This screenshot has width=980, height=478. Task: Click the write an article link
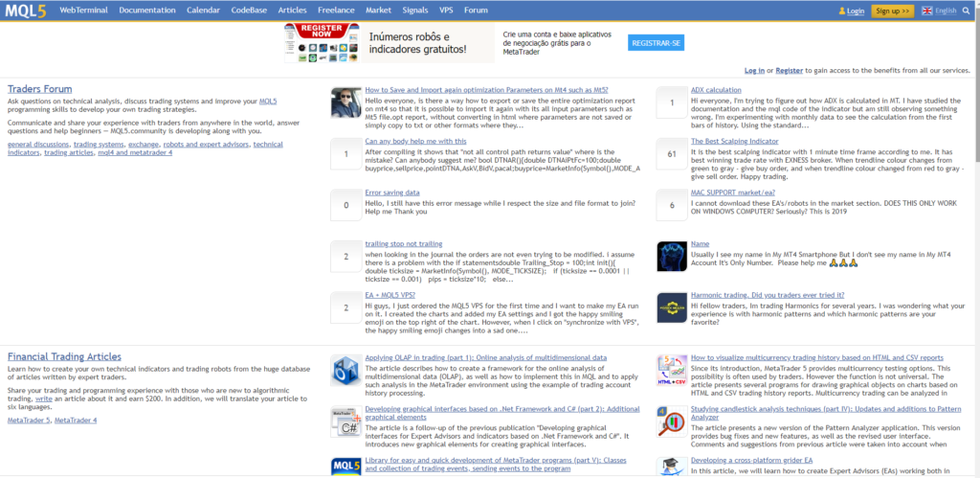point(43,398)
